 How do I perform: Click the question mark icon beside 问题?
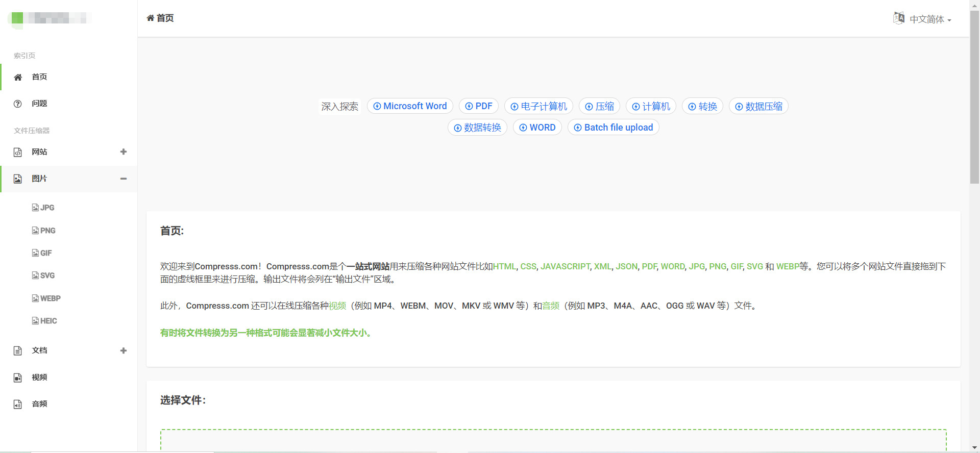tap(18, 104)
